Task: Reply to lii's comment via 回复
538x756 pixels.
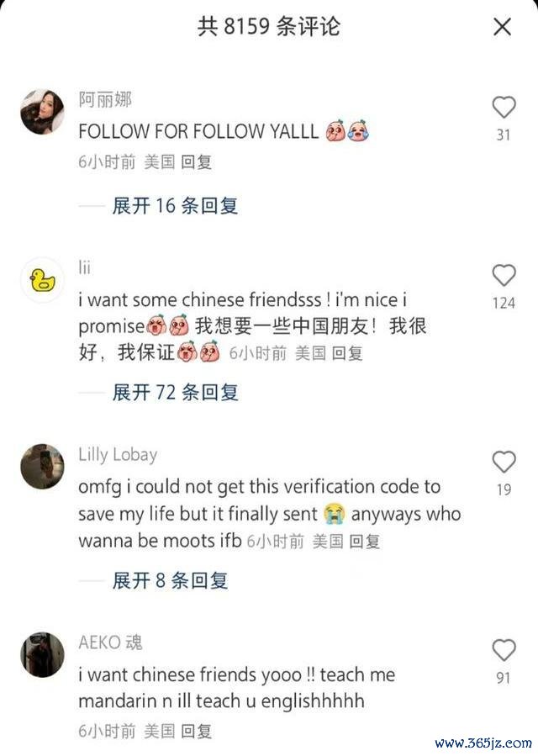Action: click(x=347, y=353)
